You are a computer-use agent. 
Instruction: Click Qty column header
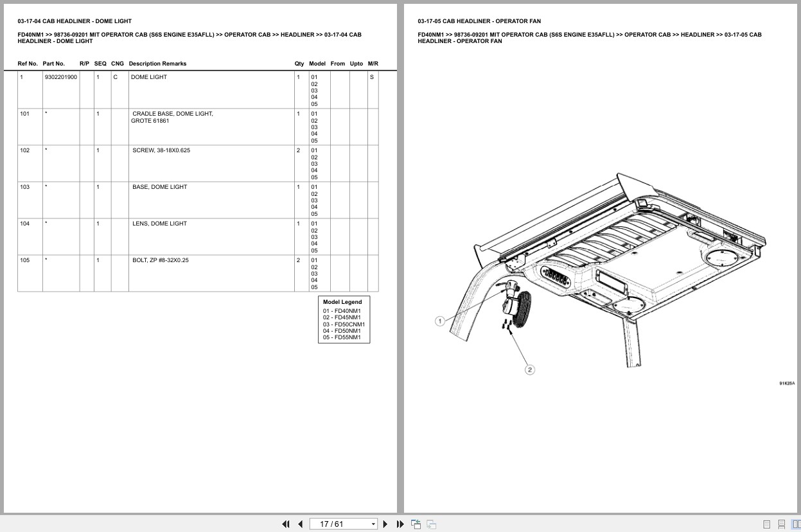click(x=299, y=64)
